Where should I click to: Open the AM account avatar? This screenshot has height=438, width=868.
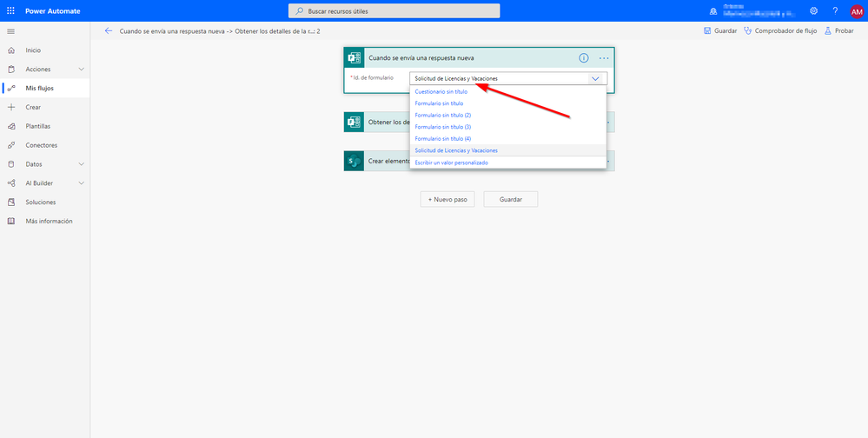click(x=857, y=11)
